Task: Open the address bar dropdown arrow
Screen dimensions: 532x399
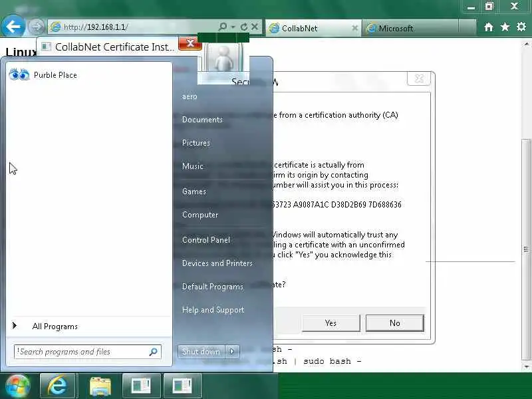Action: pos(233,27)
